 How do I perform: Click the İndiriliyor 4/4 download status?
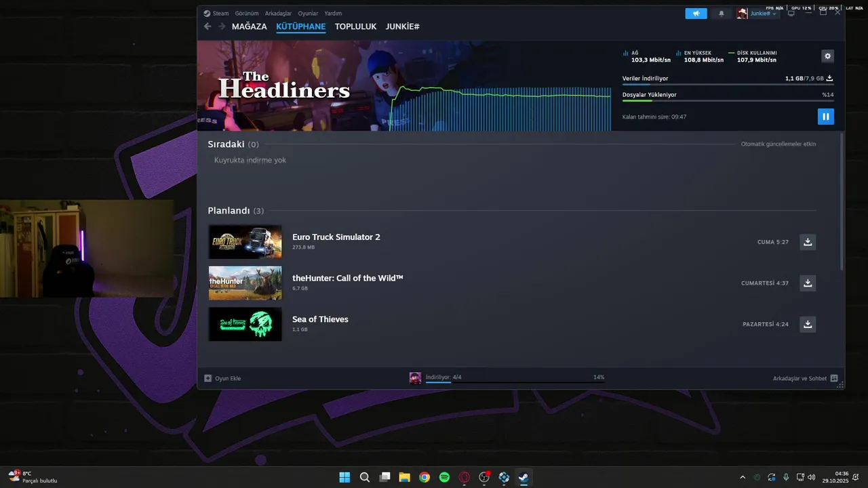(443, 377)
